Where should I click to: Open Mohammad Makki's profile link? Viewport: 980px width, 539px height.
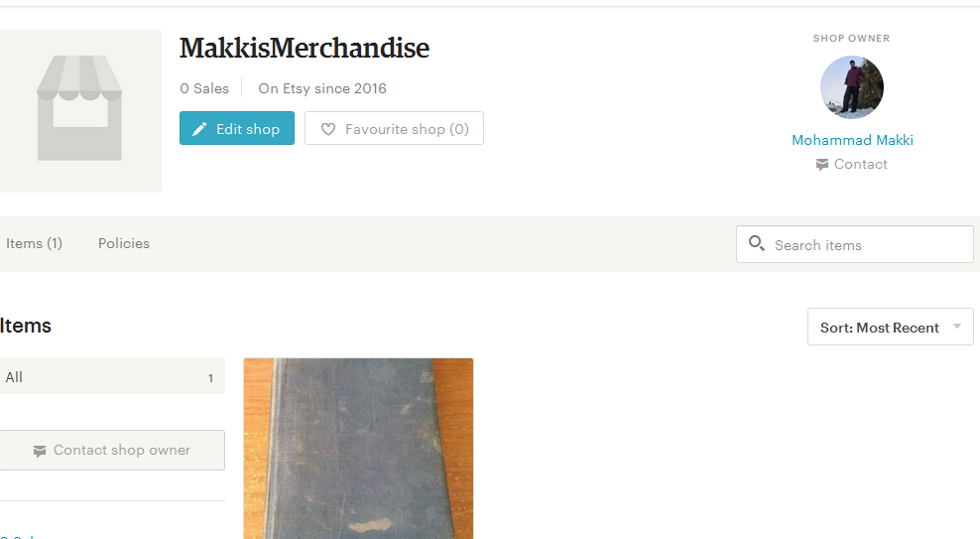pos(852,140)
